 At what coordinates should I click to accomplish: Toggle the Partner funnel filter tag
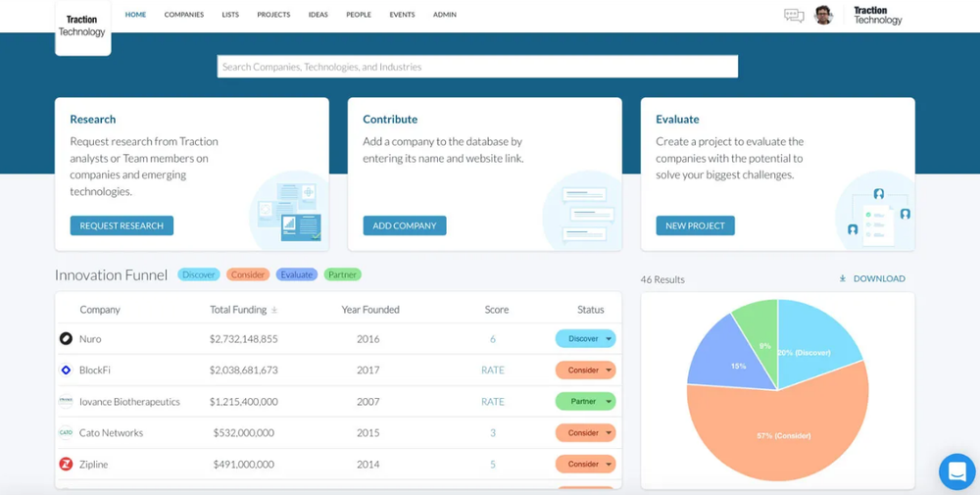(x=342, y=274)
